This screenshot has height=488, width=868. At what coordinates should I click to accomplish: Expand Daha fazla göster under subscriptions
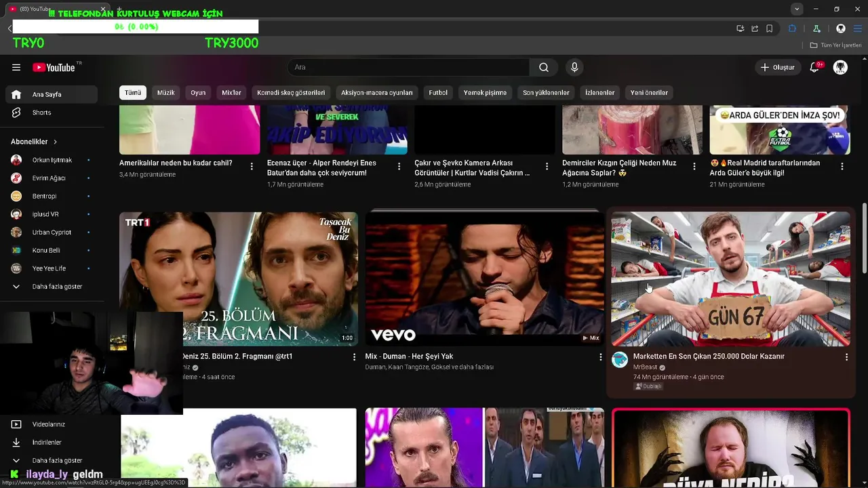coord(52,286)
